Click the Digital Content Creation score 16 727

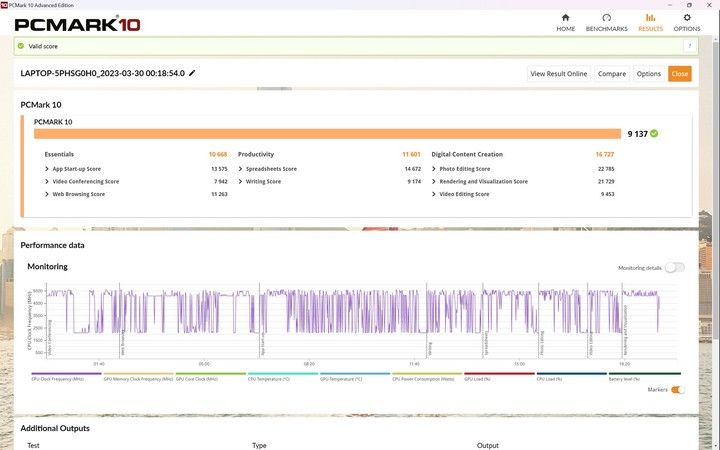(x=605, y=154)
